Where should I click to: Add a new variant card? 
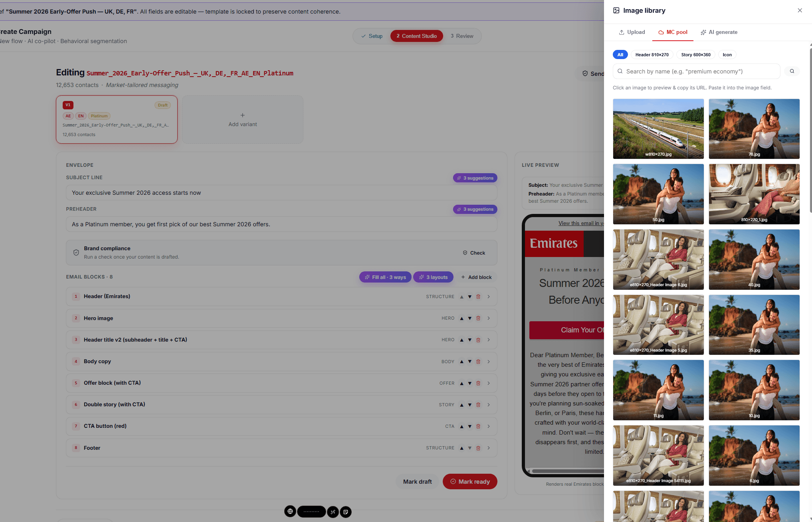(243, 120)
